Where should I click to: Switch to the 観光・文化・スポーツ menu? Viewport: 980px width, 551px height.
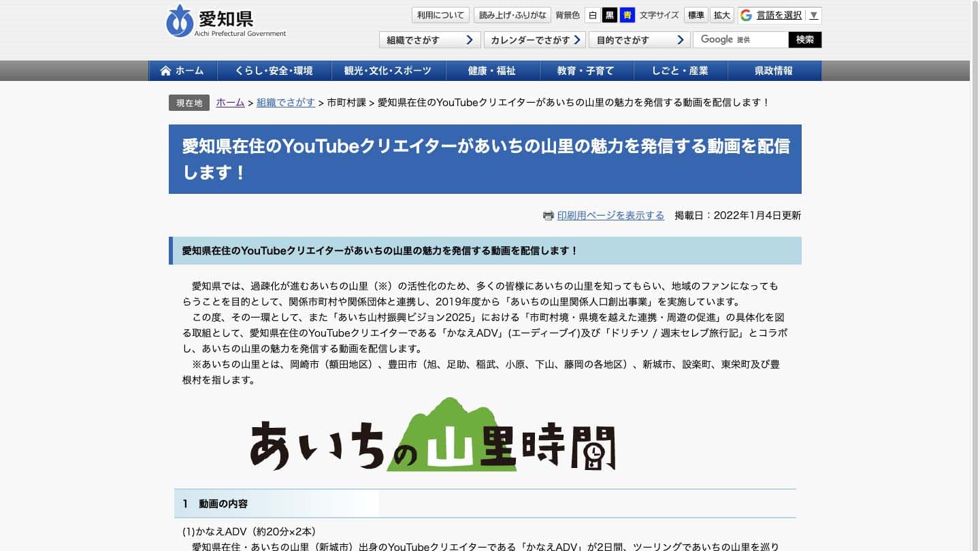(387, 70)
